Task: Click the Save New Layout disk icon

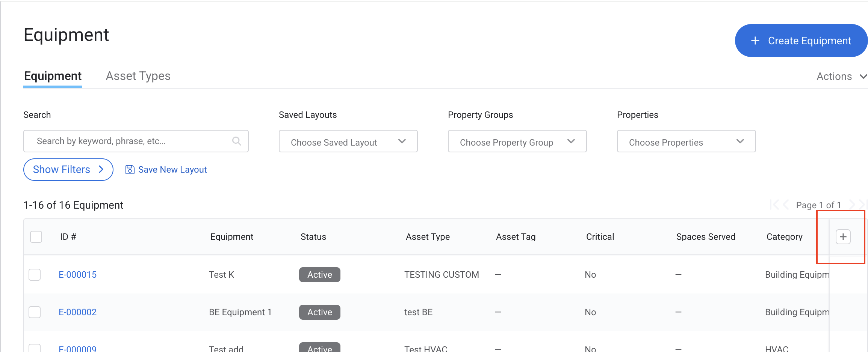Action: pos(130,170)
